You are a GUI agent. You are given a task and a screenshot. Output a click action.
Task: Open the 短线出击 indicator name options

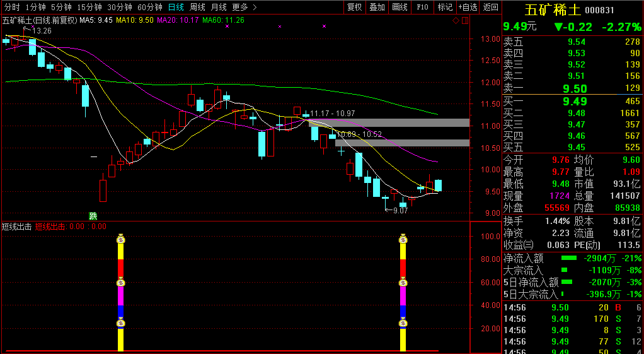tap(16, 227)
